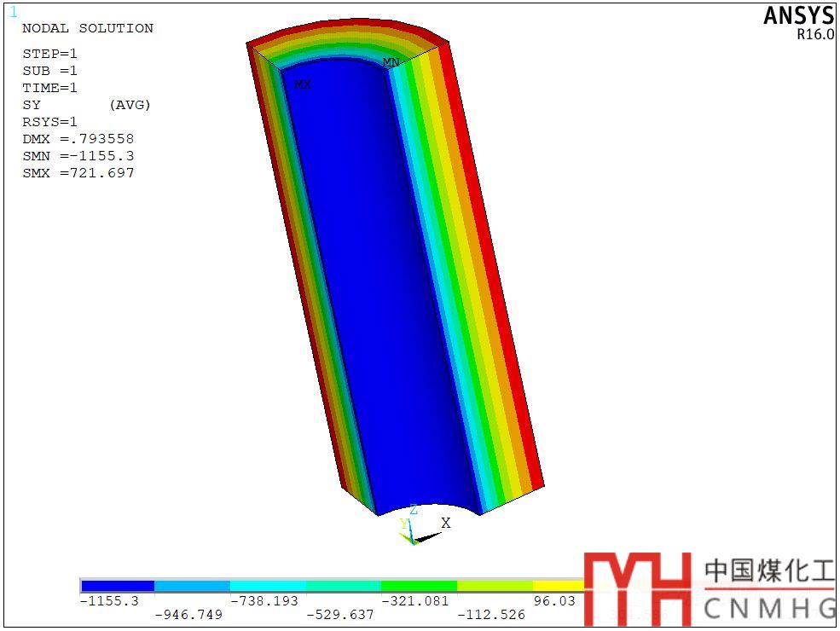Click legend value -529.637
The image size is (840, 631).
(x=340, y=615)
